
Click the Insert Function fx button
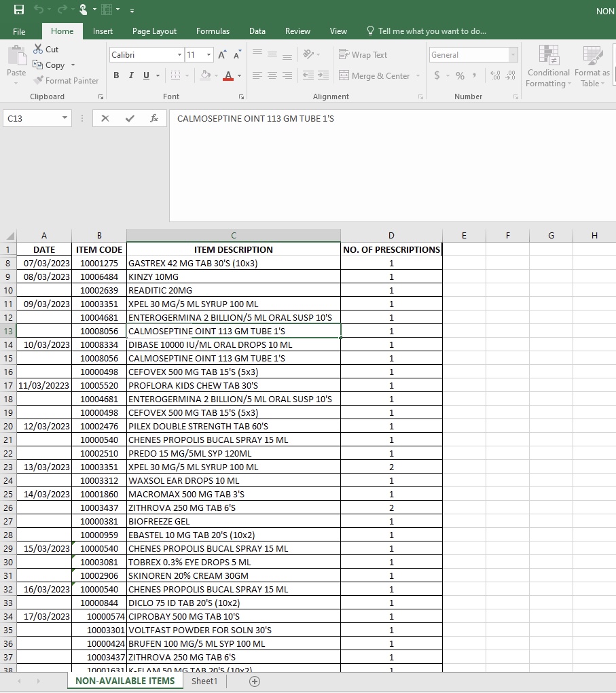[x=153, y=118]
